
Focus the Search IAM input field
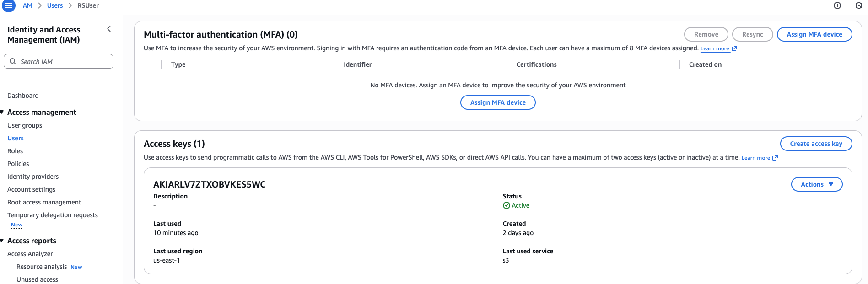[x=64, y=61]
